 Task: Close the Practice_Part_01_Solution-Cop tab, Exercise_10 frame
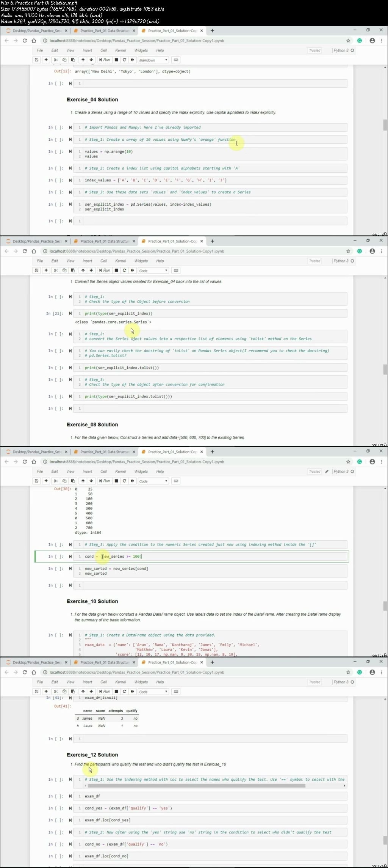(x=202, y=452)
